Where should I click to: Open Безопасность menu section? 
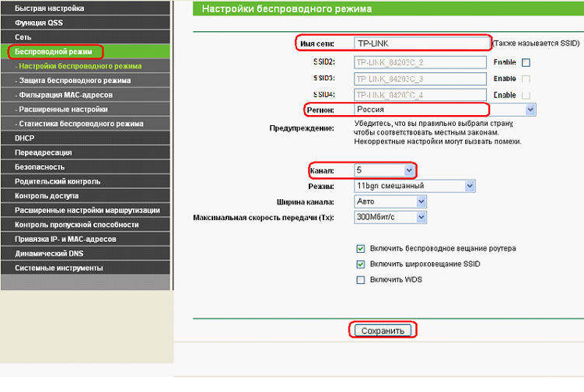tap(86, 167)
